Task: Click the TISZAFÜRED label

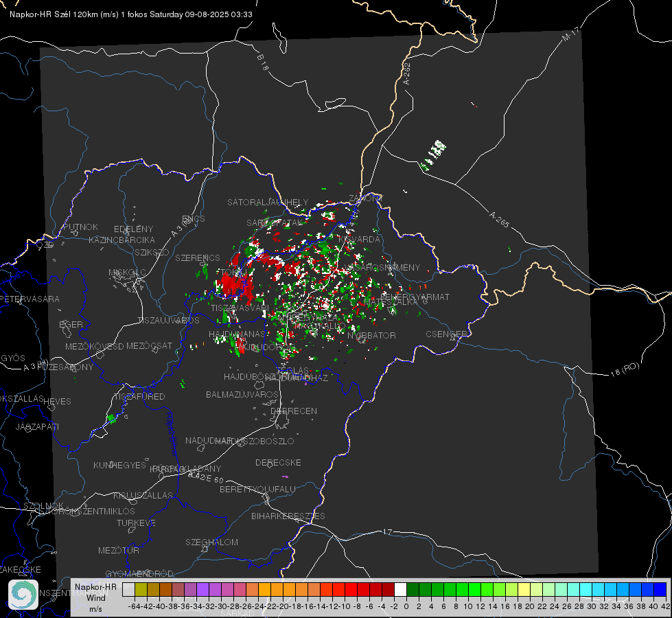Action: coord(139,396)
